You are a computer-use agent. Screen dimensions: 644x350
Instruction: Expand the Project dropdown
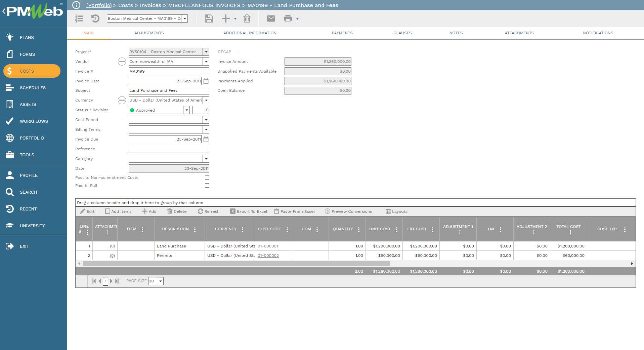pos(206,52)
